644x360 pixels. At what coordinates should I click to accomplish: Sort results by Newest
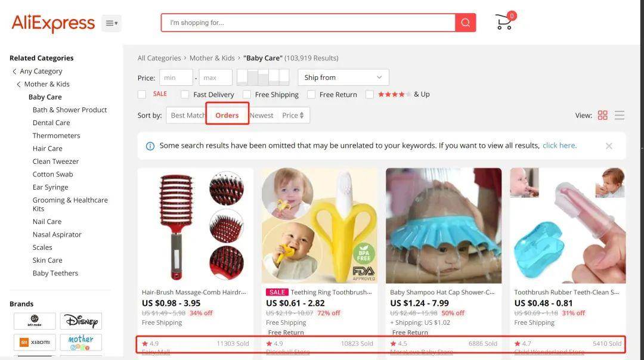(x=262, y=116)
